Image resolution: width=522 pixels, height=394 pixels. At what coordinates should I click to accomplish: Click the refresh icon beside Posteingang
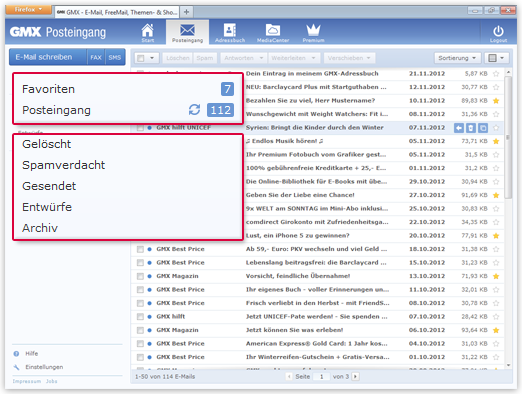(194, 110)
